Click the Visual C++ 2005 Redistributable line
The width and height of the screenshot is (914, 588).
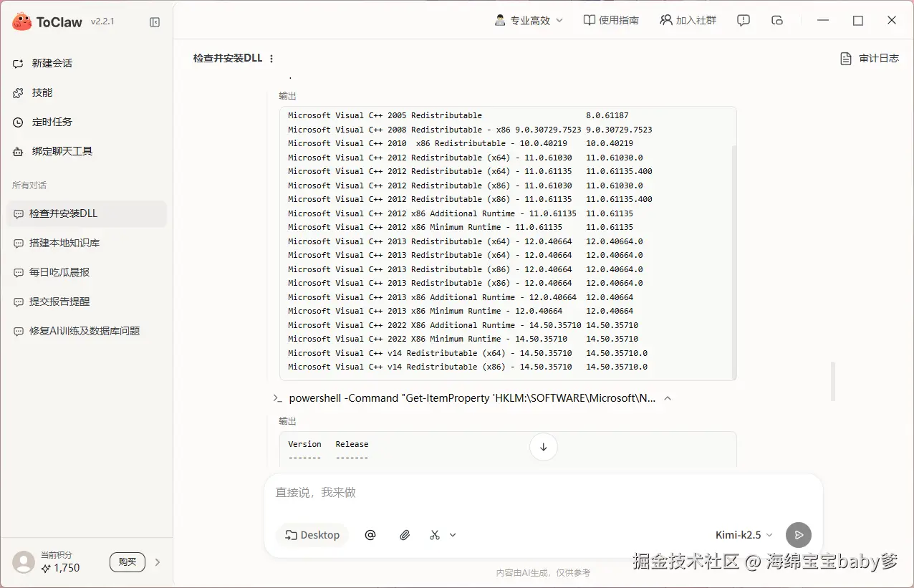(458, 115)
